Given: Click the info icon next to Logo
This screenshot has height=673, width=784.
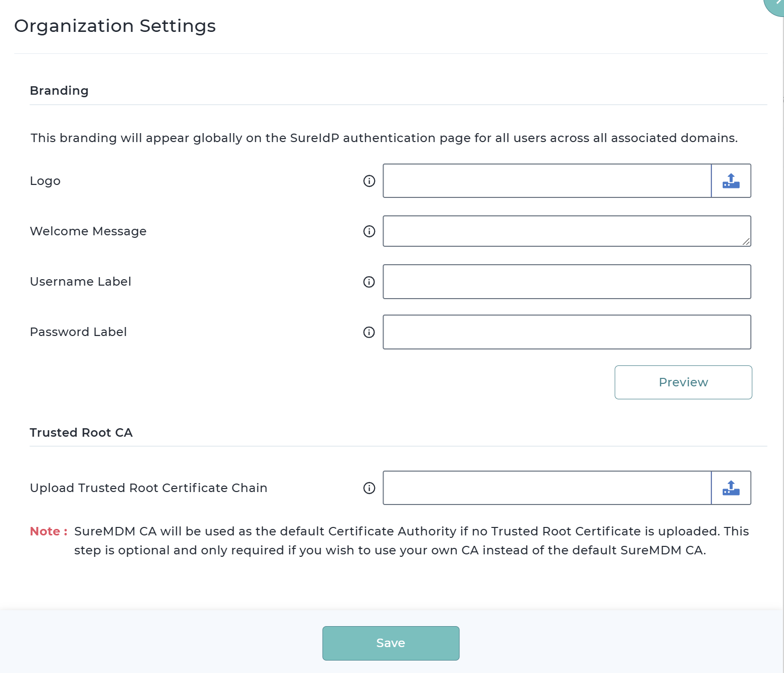Looking at the screenshot, I should coord(369,181).
